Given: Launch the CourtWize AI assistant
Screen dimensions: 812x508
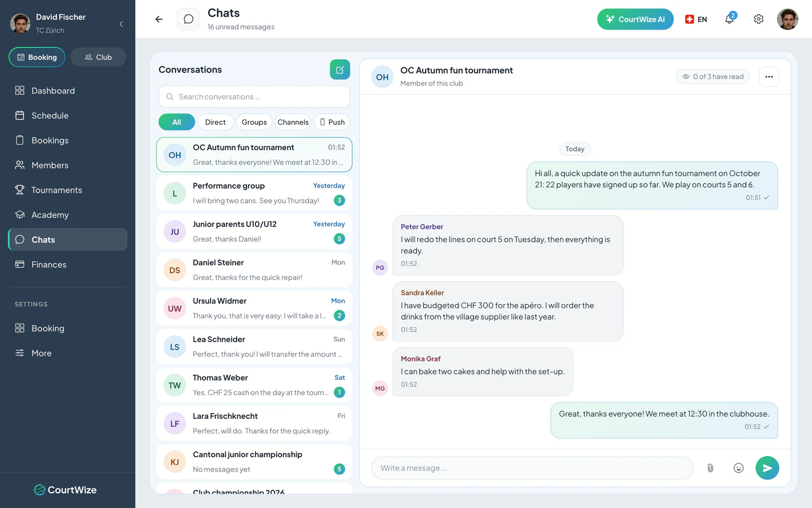Looking at the screenshot, I should coord(636,19).
